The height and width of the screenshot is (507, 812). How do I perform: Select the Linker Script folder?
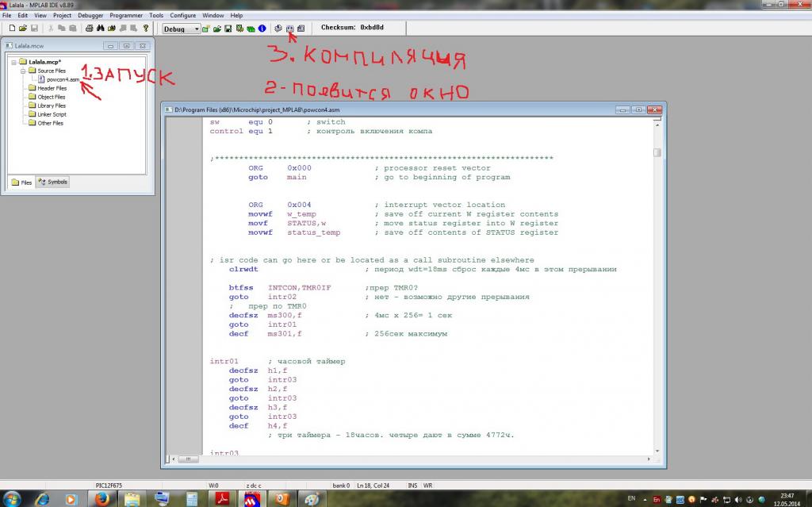point(52,114)
